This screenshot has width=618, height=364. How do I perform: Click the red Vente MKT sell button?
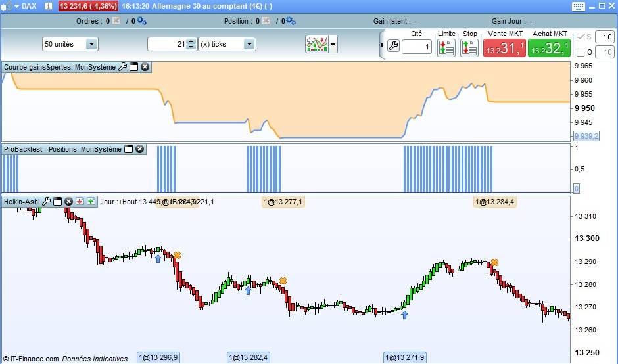click(x=504, y=48)
